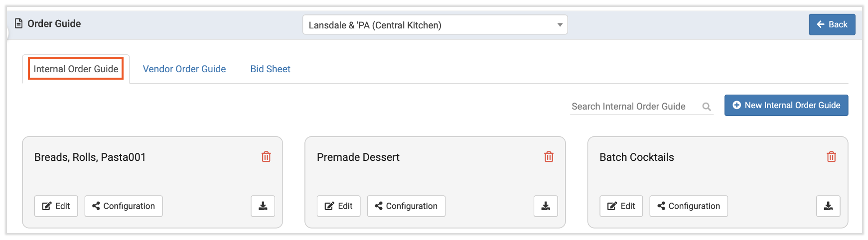Download the Premade Dessert order guide
This screenshot has height=240, width=868.
click(x=546, y=206)
